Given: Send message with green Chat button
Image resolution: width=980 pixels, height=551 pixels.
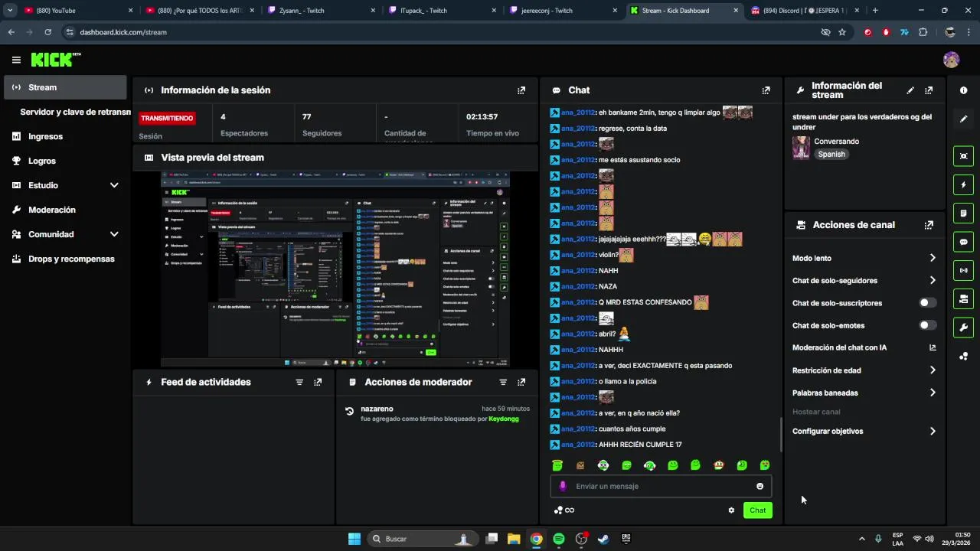Looking at the screenshot, I should (757, 510).
